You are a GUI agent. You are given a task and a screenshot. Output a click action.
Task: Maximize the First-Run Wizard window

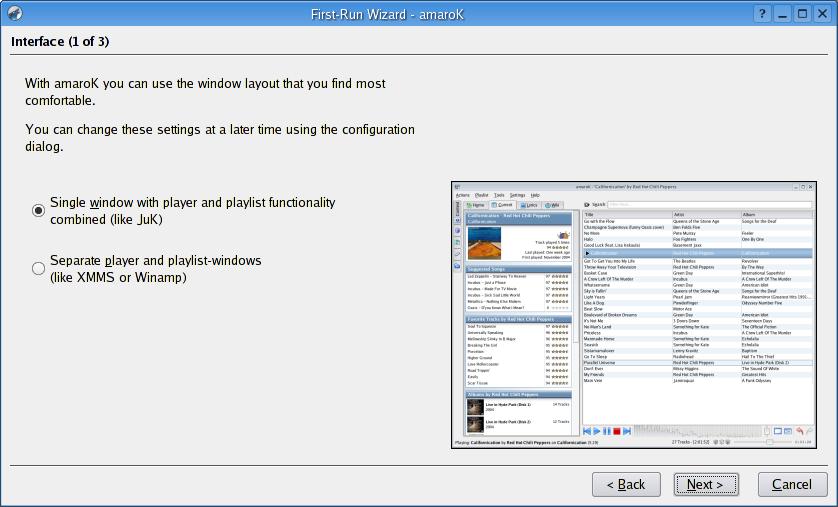(x=803, y=14)
